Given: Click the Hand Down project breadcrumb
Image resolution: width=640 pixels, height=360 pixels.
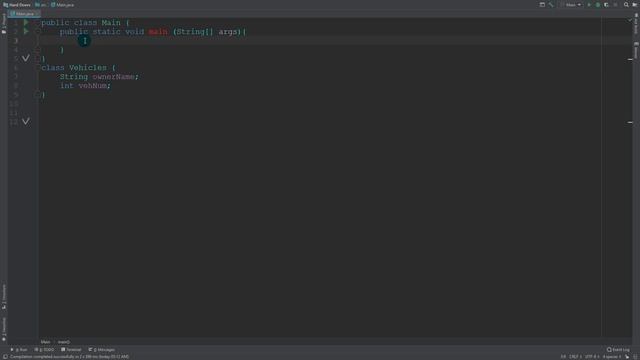Looking at the screenshot, I should click(17, 5).
